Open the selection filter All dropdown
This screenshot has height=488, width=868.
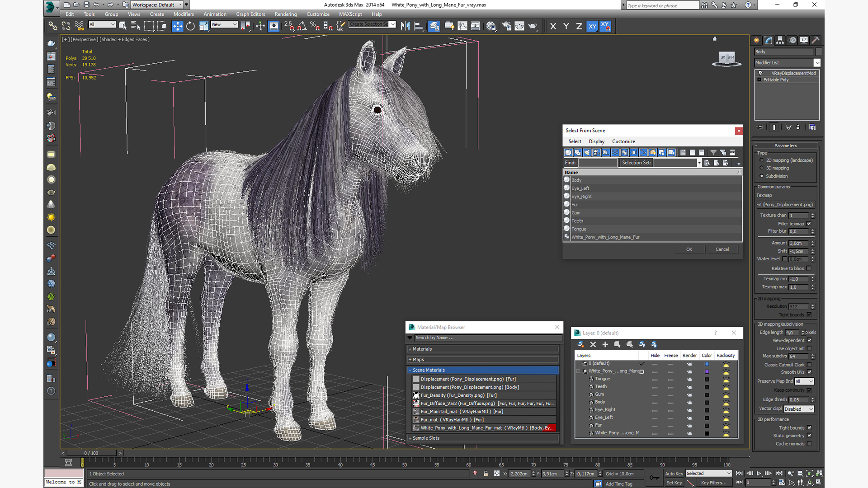(x=102, y=24)
